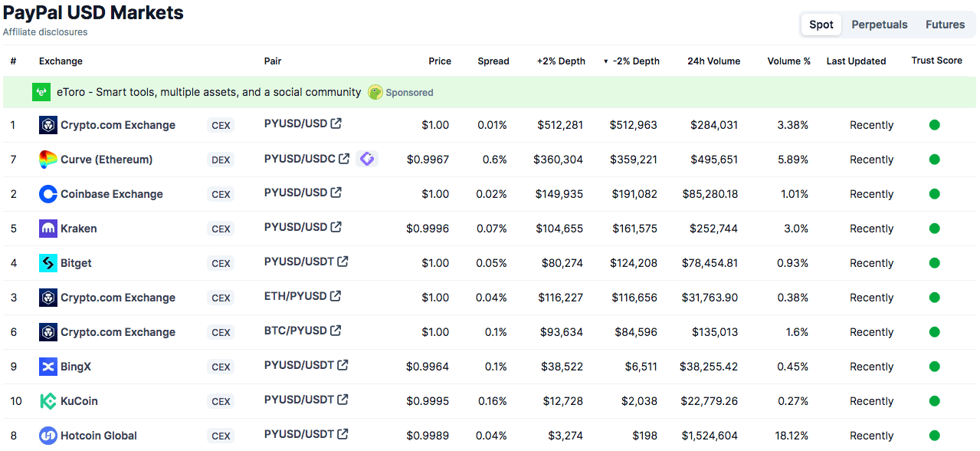Sort table by -2% Depth column

pos(635,61)
